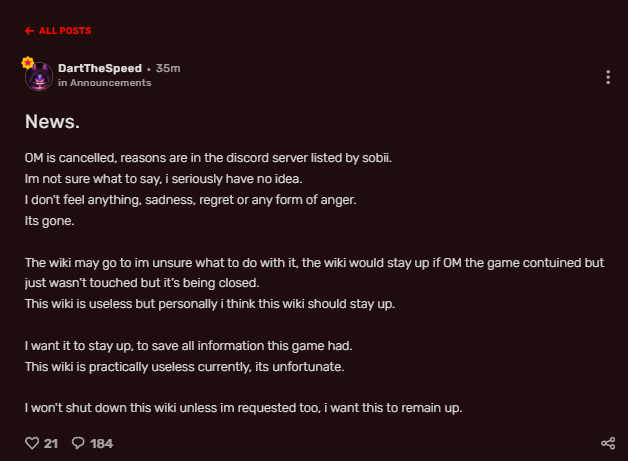This screenshot has width=628, height=461.
Task: Click the back arrow beside ALL POSTS
Action: [28, 31]
